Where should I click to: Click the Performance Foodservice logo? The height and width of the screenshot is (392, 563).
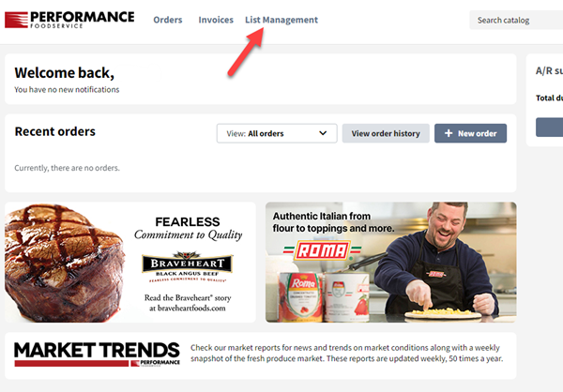(x=69, y=20)
